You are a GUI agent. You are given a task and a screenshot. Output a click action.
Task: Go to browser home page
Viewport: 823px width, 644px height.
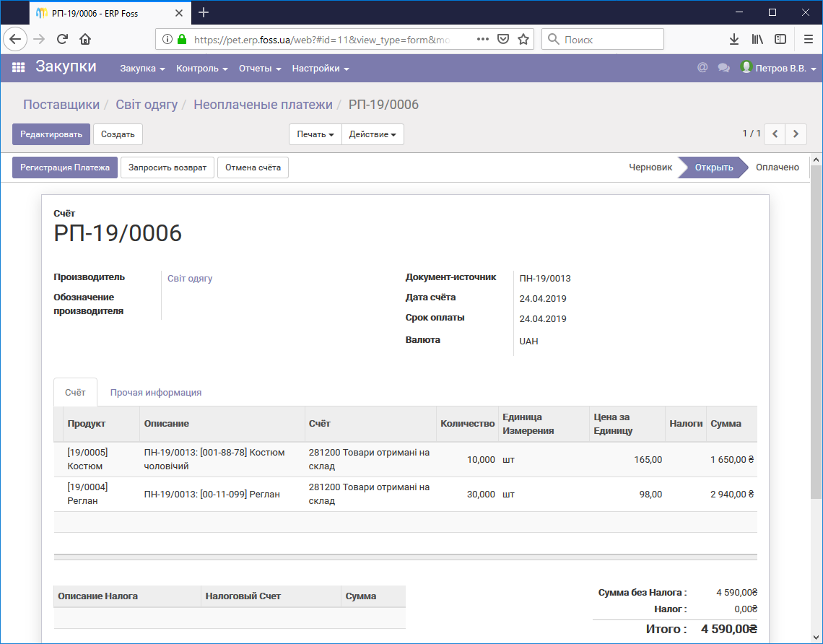(x=85, y=39)
